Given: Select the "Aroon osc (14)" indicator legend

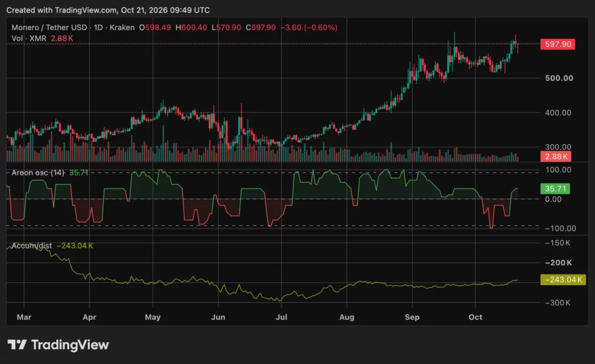Looking at the screenshot, I should [38, 172].
